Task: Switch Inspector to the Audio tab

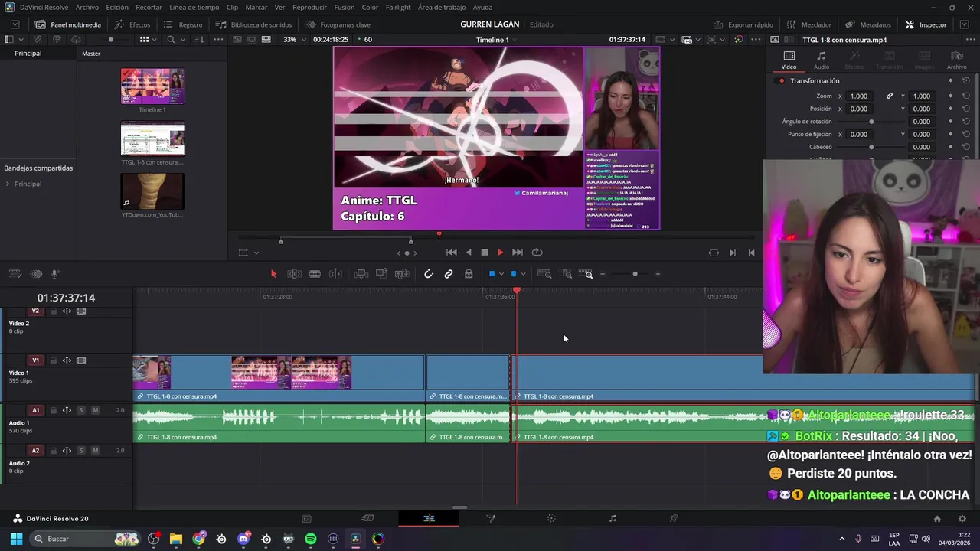Action: (822, 60)
